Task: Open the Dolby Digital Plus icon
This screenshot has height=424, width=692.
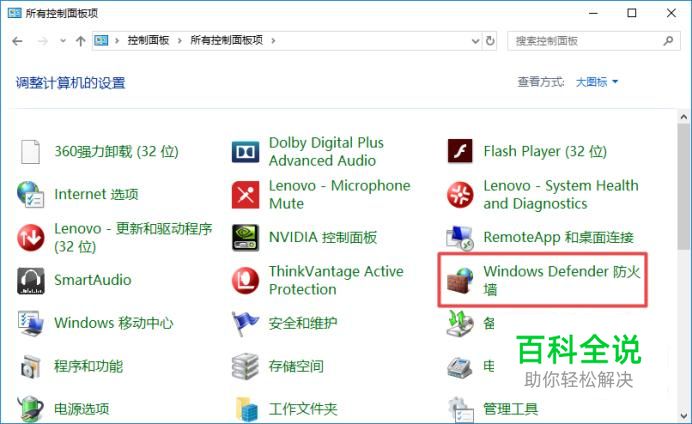Action: point(245,152)
